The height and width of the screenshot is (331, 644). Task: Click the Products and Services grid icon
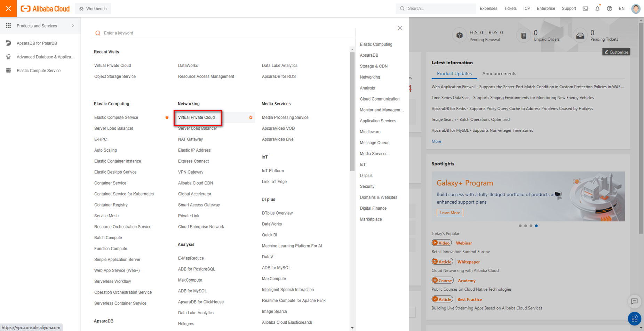click(8, 26)
